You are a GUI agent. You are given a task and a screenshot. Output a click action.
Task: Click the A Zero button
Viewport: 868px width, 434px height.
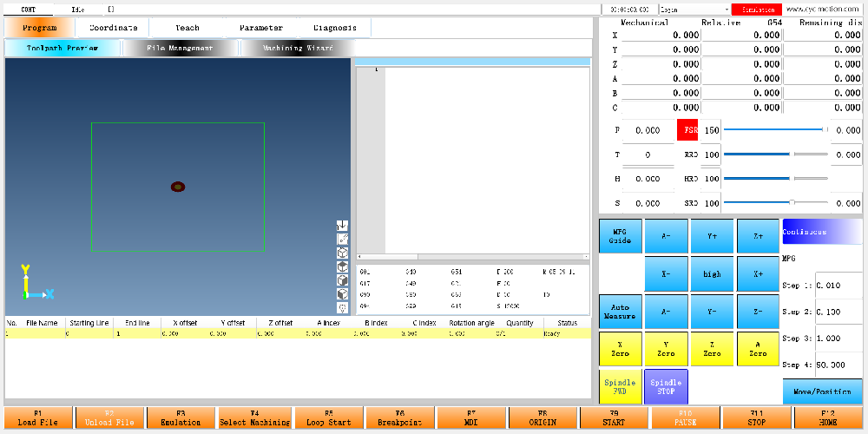(x=758, y=349)
